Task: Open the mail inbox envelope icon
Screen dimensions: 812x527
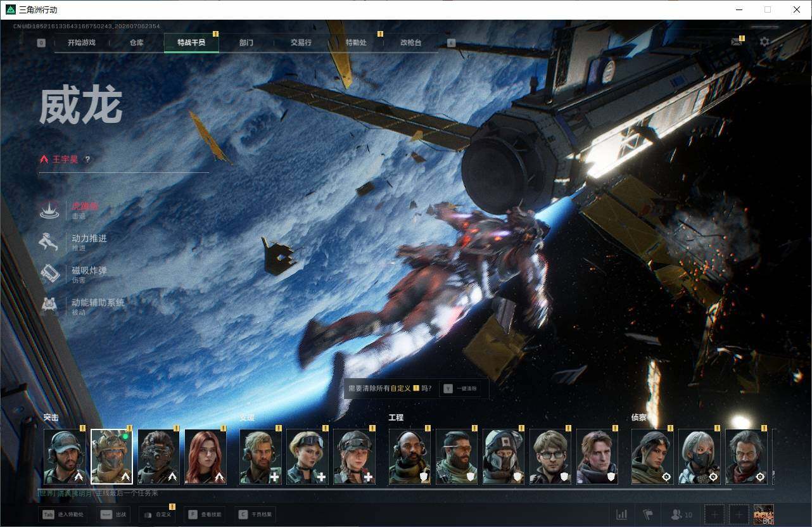Action: (x=736, y=42)
